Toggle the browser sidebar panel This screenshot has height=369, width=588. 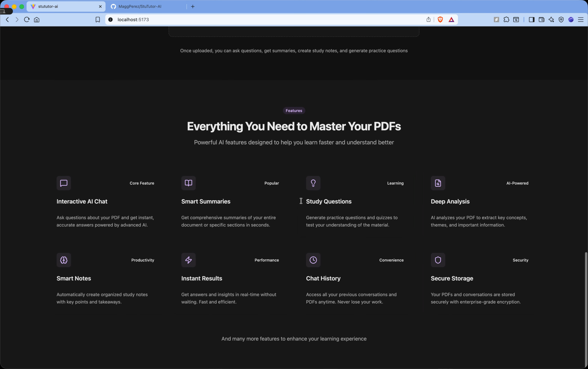coord(531,19)
